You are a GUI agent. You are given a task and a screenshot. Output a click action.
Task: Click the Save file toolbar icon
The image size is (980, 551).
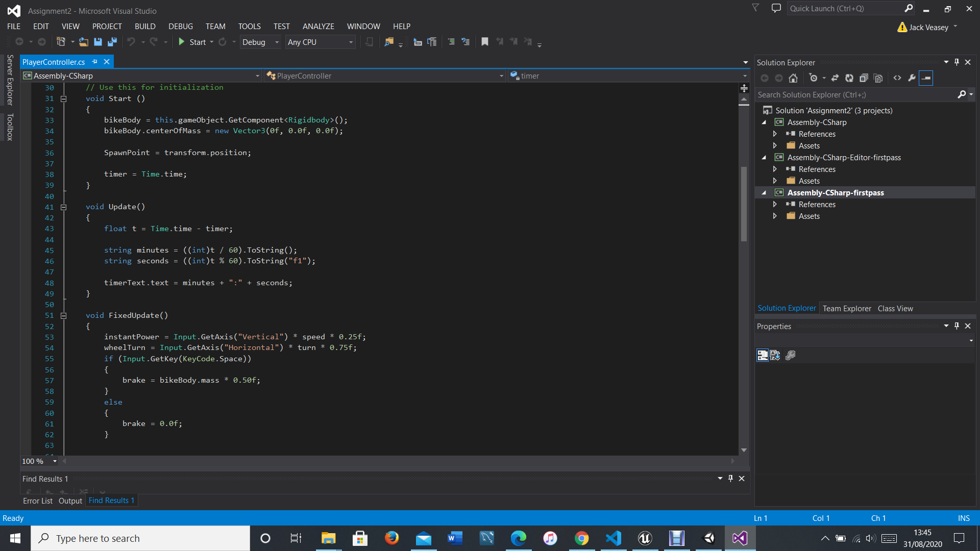(98, 42)
